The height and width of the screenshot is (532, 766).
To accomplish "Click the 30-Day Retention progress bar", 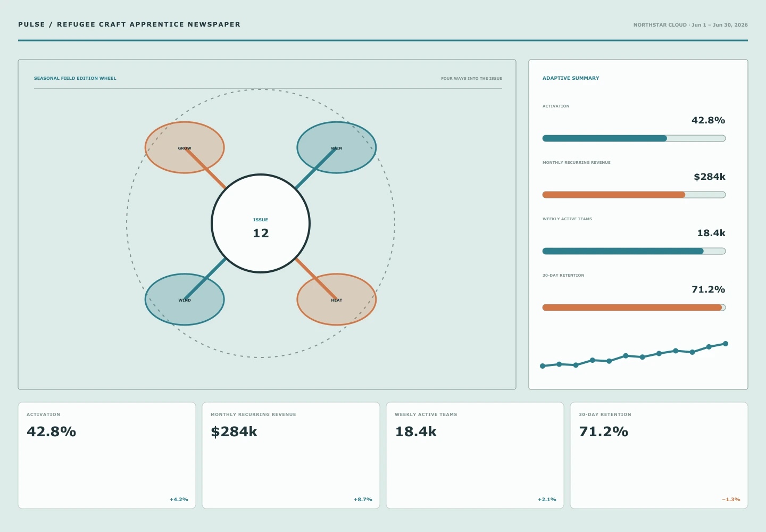I will click(x=634, y=307).
